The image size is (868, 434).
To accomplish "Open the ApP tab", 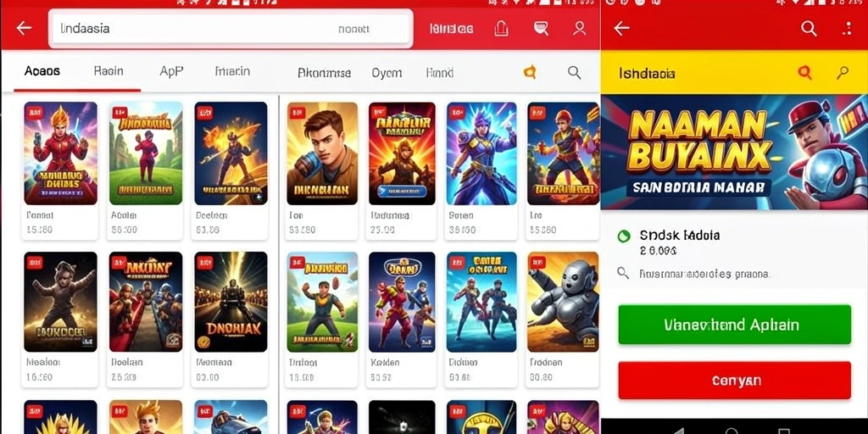I will click(171, 71).
